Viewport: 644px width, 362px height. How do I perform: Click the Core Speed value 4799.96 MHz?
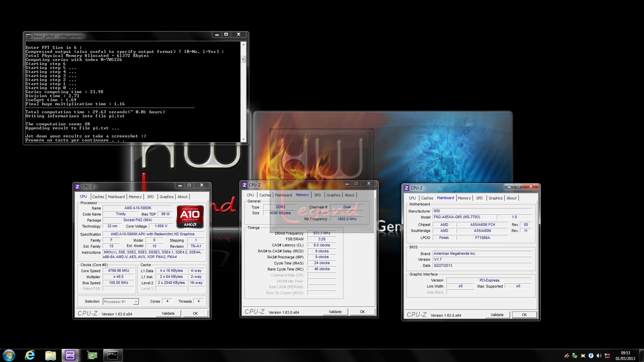(x=119, y=271)
